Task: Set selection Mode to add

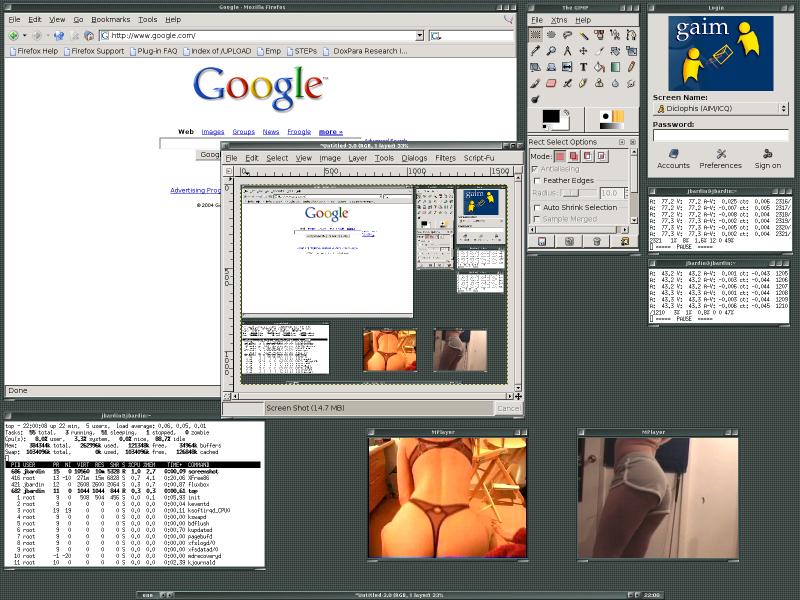Action: [574, 156]
